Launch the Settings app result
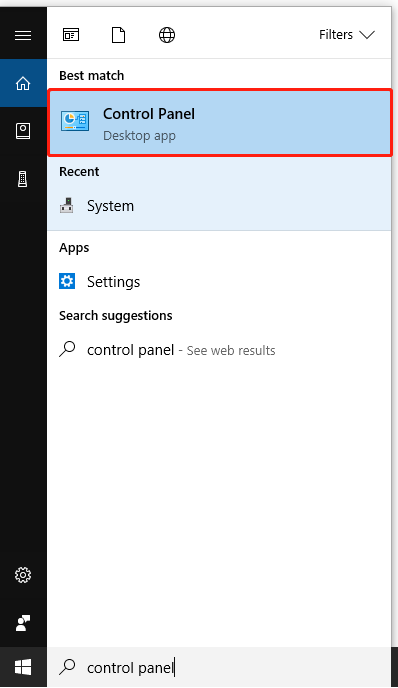398x688 pixels. click(219, 282)
